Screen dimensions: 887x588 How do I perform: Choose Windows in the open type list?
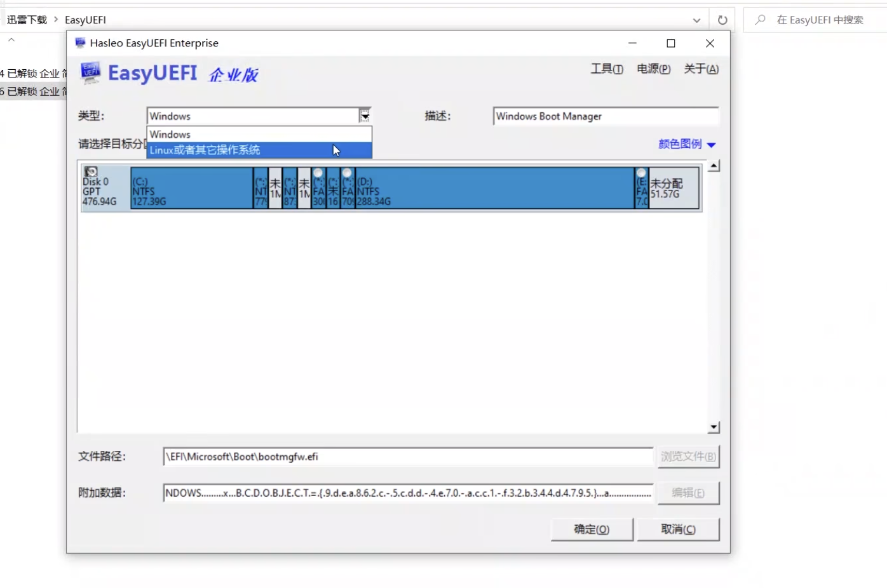[259, 135]
